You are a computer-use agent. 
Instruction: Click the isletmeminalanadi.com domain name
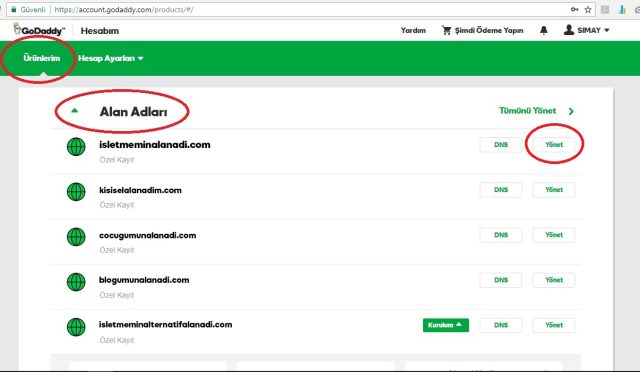click(155, 145)
